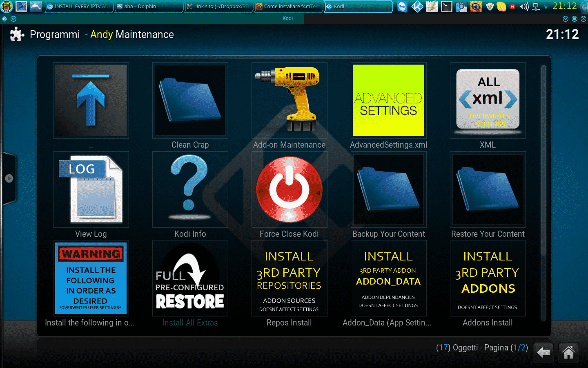Click the shield checkmark tray icon
The width and height of the screenshot is (588, 368).
point(490,7)
